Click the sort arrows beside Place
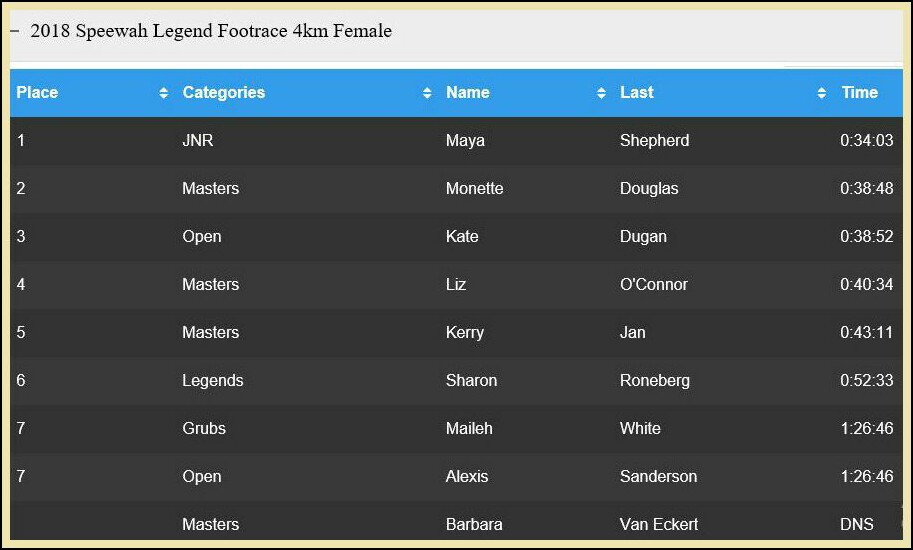This screenshot has width=913, height=550. (x=164, y=93)
